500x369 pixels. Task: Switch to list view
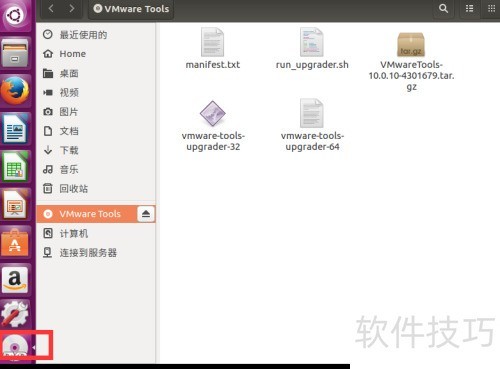click(x=469, y=8)
